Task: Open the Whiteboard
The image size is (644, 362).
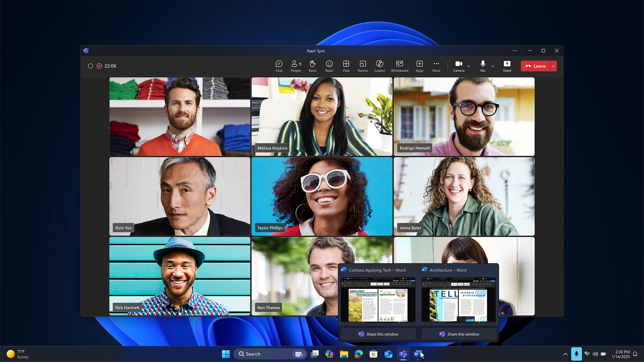Action: tap(399, 66)
